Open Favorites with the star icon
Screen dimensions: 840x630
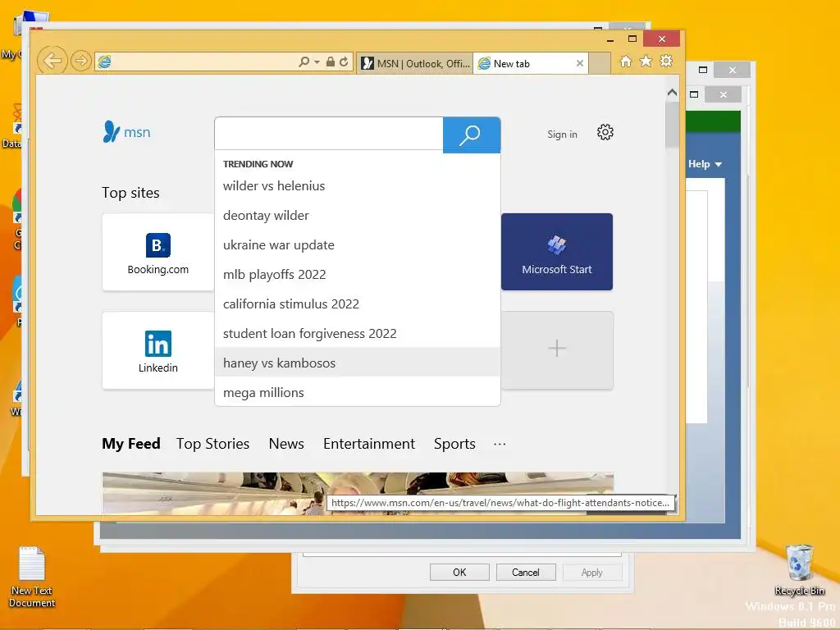[x=646, y=61]
